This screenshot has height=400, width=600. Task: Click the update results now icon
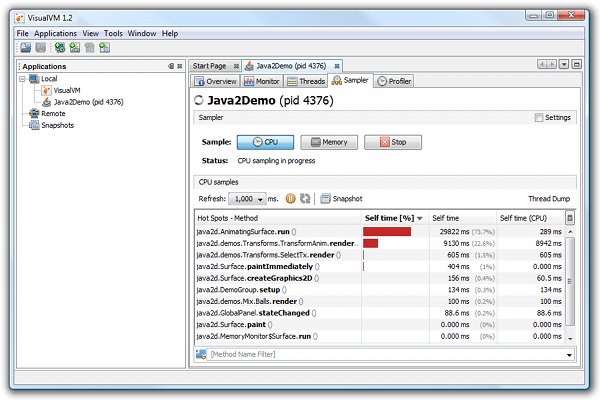[x=305, y=199]
